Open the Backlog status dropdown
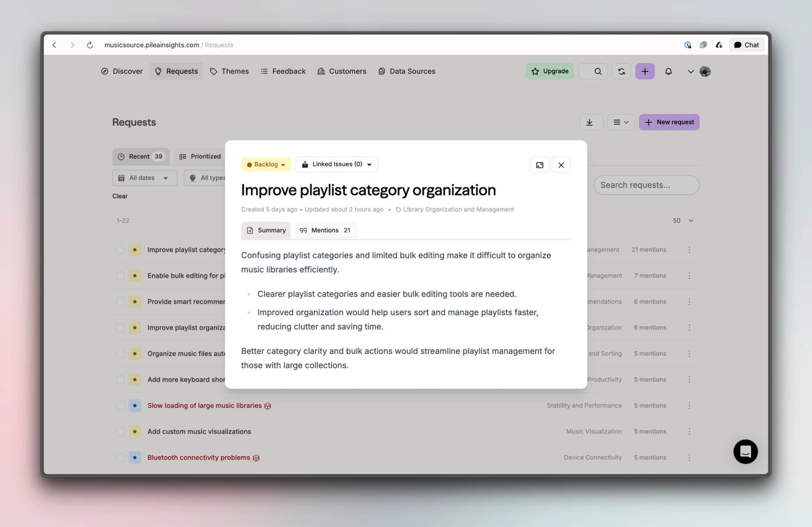The height and width of the screenshot is (527, 812). (266, 164)
